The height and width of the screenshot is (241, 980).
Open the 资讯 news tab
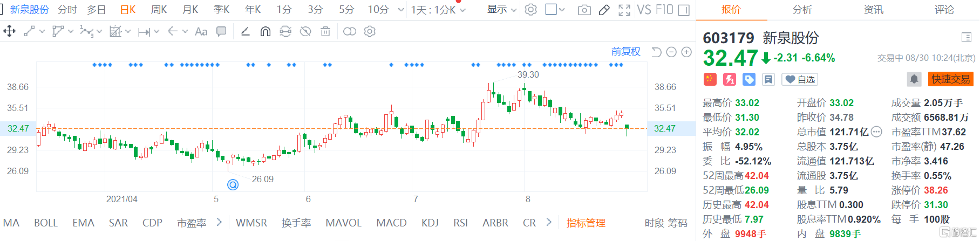pos(873,10)
